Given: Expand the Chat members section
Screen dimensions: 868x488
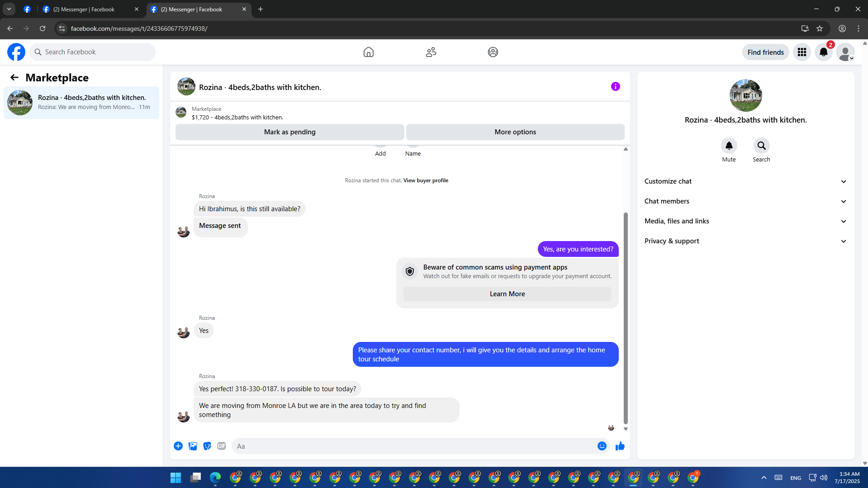Looking at the screenshot, I should [x=745, y=201].
